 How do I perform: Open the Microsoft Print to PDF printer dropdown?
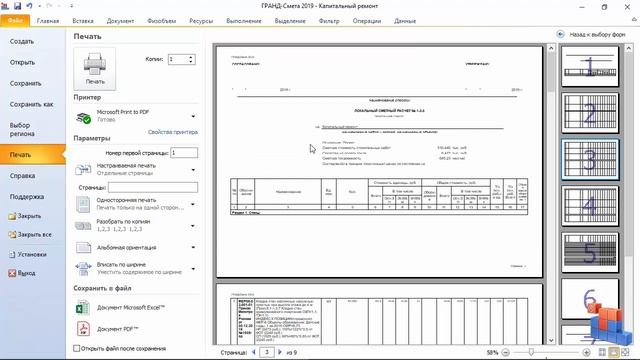193,116
